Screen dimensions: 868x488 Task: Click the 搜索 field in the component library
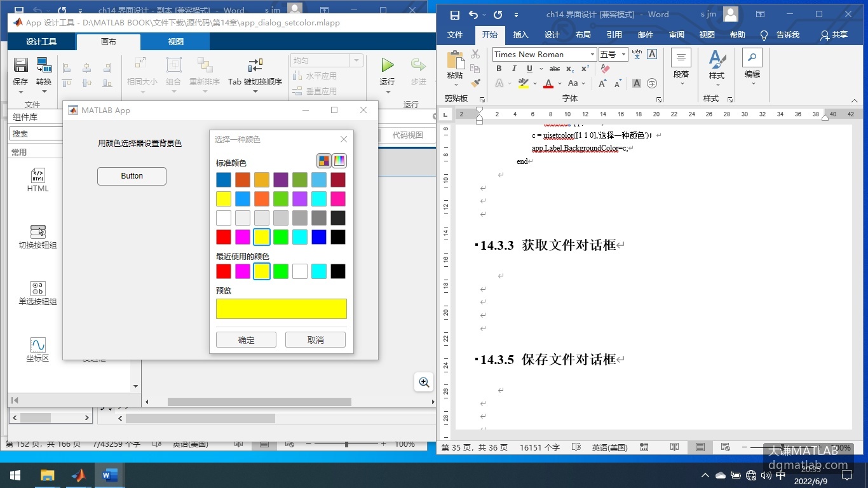point(35,134)
